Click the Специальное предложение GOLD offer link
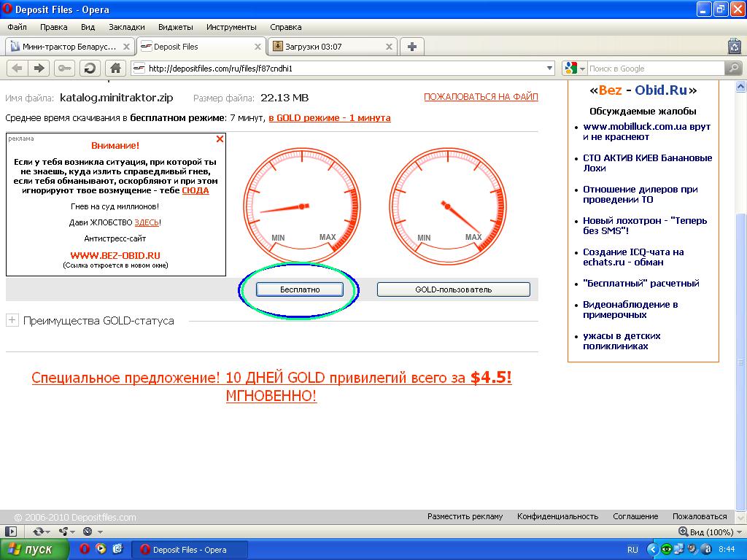 tap(271, 386)
